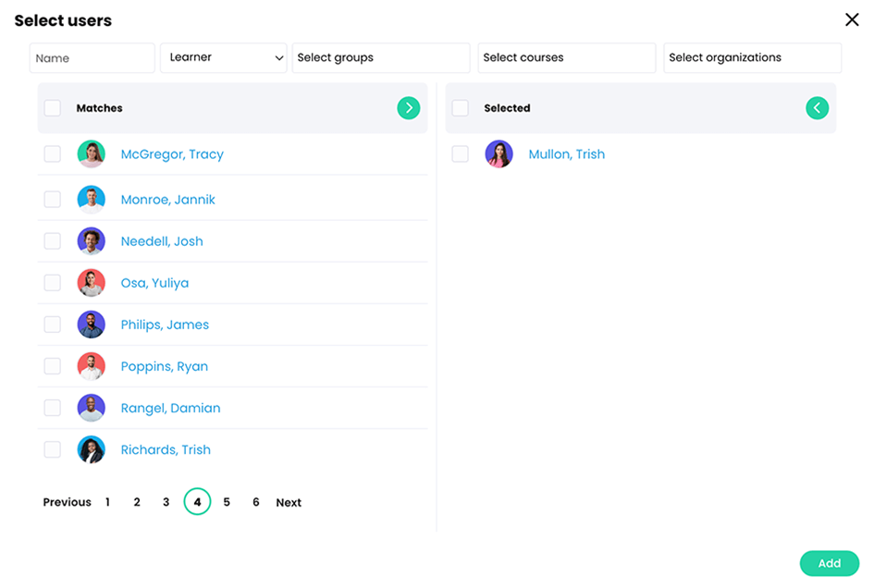Open the Select groups dropdown
The width and height of the screenshot is (874, 588).
(x=380, y=57)
